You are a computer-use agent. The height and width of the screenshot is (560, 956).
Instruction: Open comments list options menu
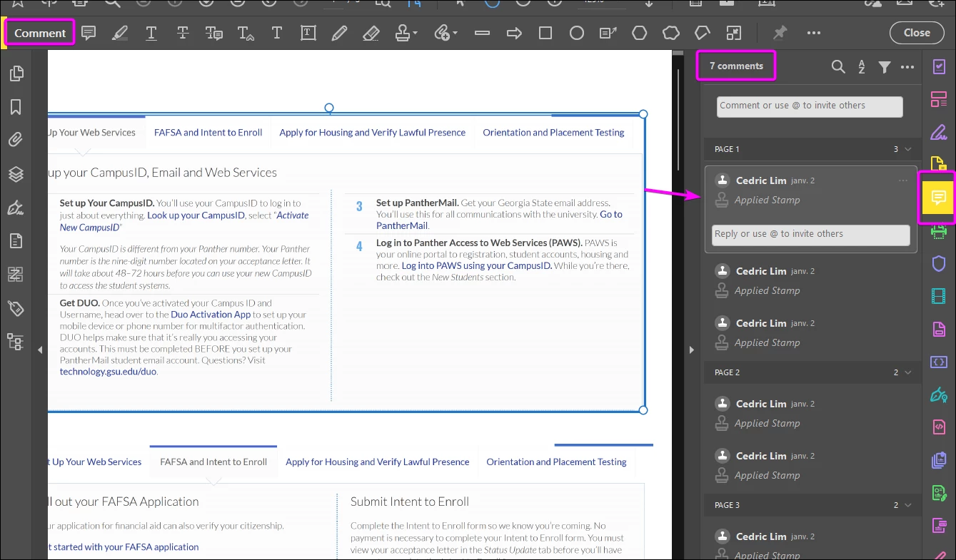pyautogui.click(x=907, y=67)
